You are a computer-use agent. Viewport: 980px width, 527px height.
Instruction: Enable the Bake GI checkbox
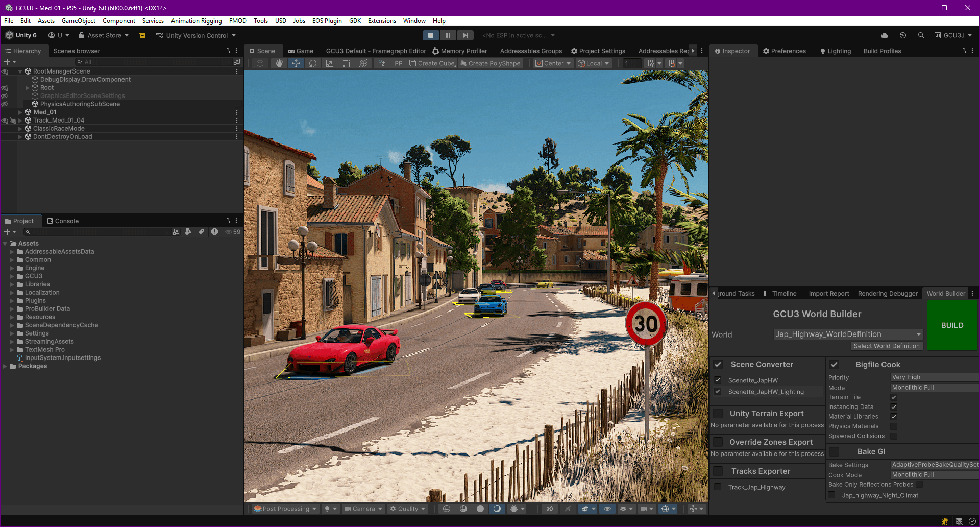[x=835, y=451]
